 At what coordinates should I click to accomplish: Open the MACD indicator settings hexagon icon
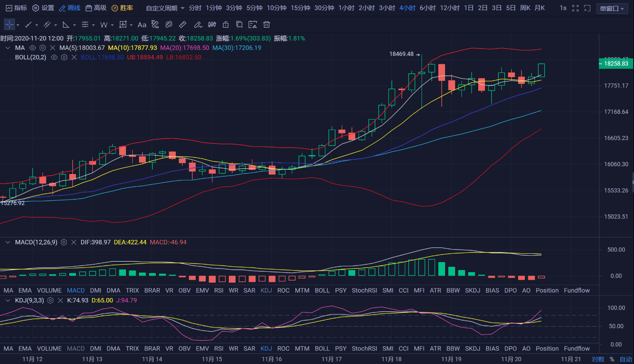64,242
